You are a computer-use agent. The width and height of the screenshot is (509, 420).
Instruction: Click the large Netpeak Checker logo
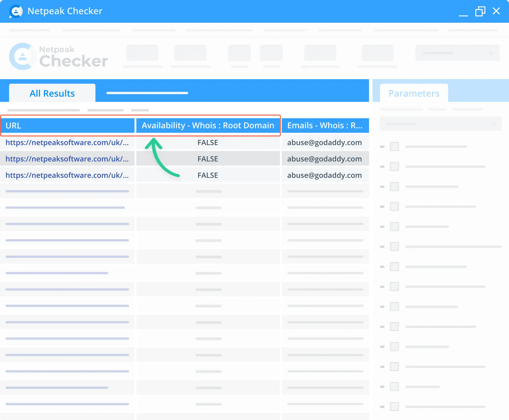59,57
